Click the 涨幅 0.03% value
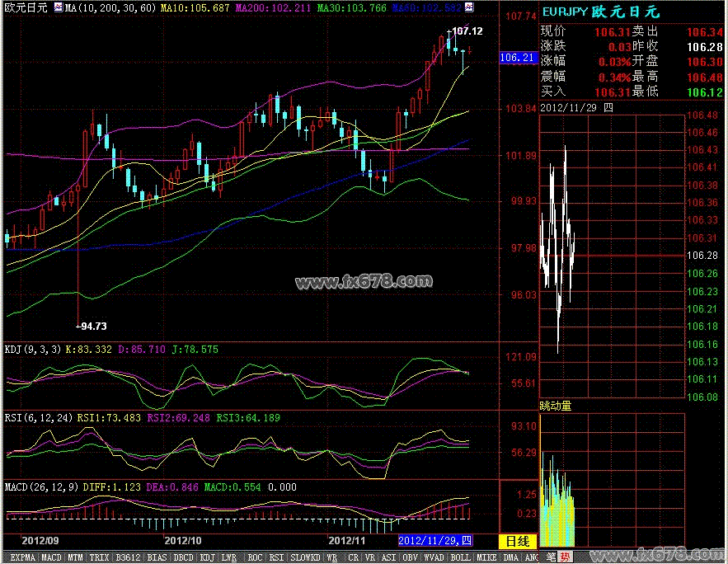Image resolution: width=728 pixels, height=564 pixels. click(614, 62)
